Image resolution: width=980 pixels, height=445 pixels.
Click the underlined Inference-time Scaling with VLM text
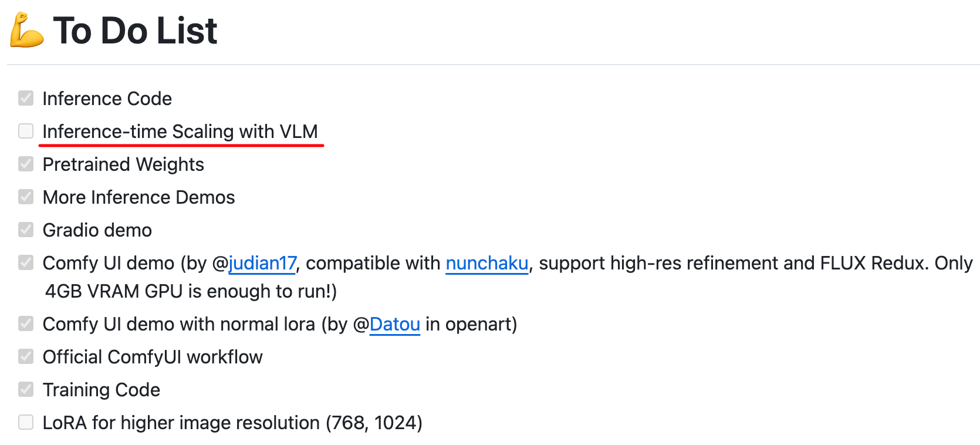click(x=180, y=132)
